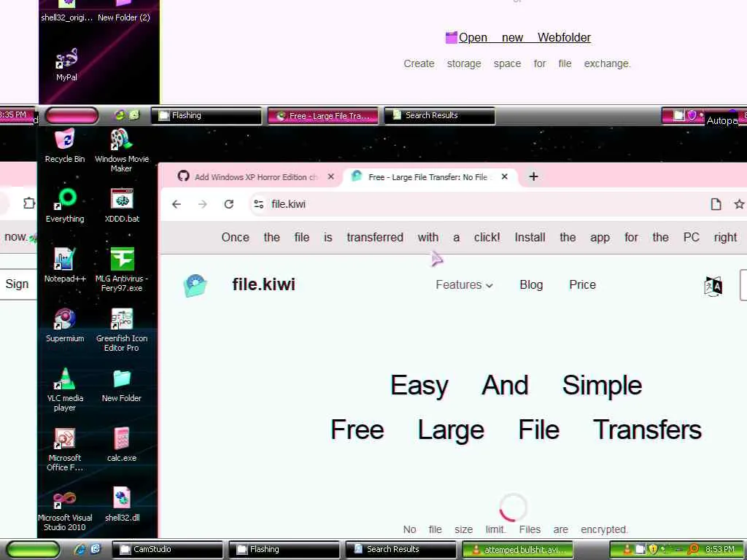The image size is (747, 560).
Task: Reload the file.kiwi page
Action: click(x=228, y=204)
